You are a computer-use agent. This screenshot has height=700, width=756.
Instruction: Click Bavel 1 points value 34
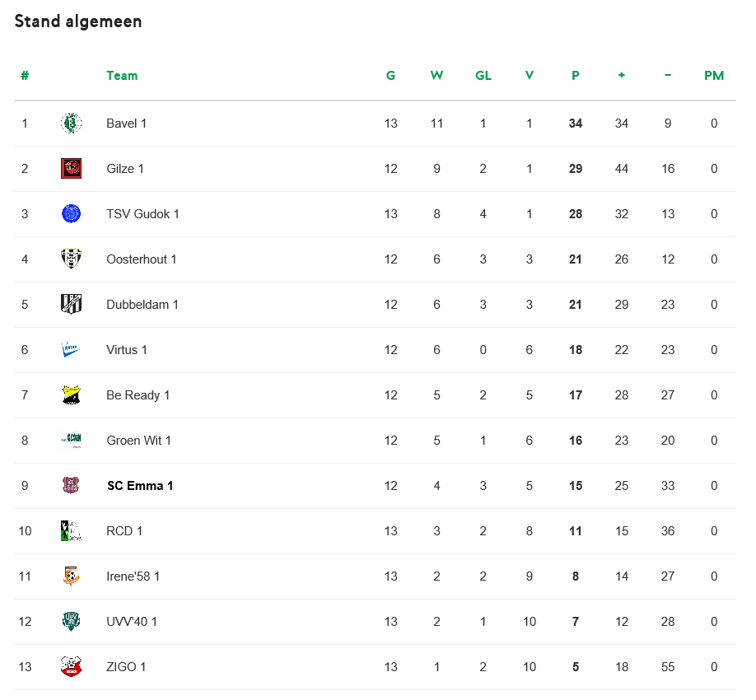coord(575,124)
